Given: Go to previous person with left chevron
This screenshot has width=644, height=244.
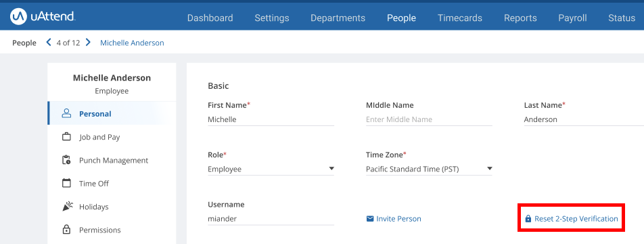Looking at the screenshot, I should coord(49,43).
